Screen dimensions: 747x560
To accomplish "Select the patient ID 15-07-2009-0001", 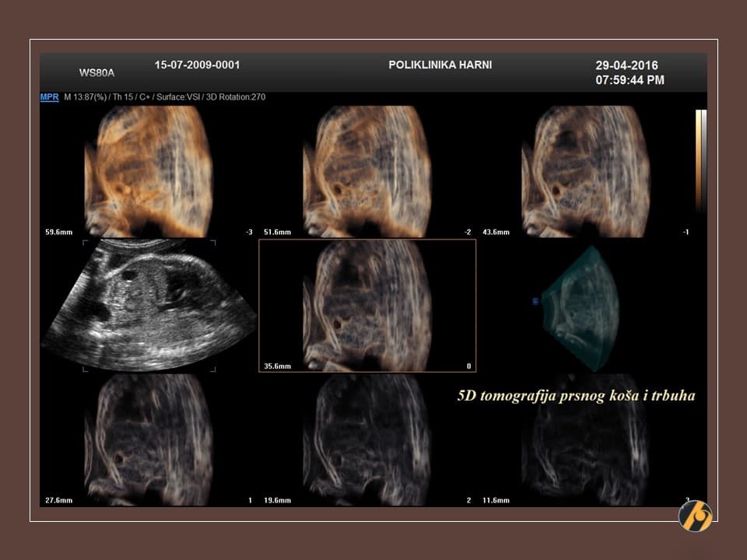I will tap(191, 65).
